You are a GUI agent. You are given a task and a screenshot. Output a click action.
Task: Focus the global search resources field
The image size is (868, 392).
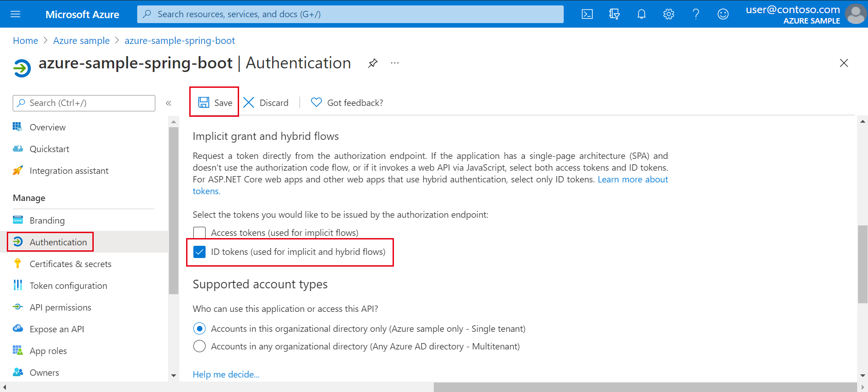[x=350, y=14]
